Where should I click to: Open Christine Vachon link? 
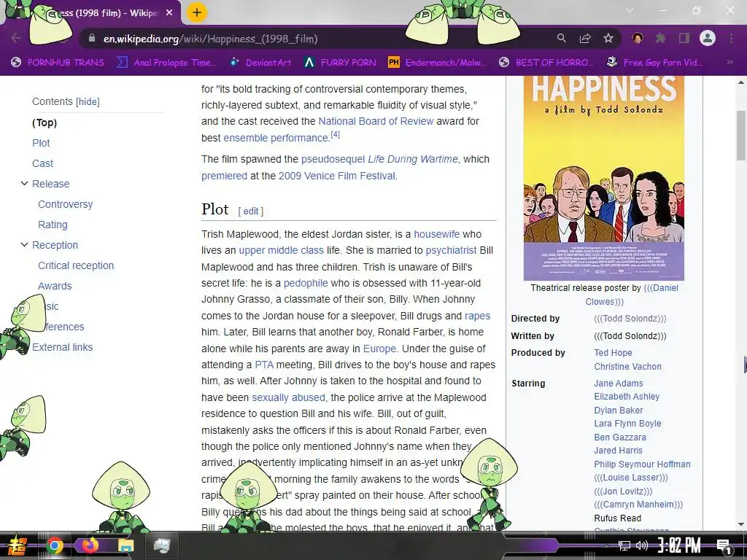click(627, 367)
